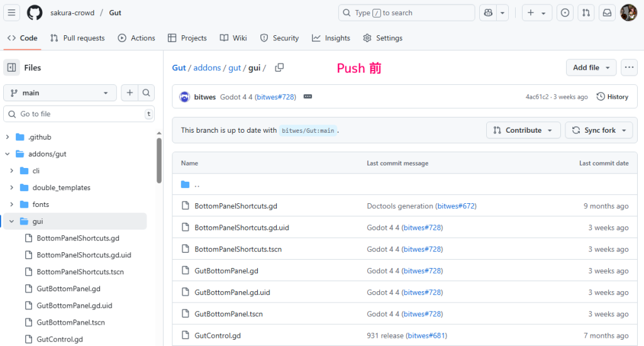Switch to the Pull requests tab
Image resolution: width=644 pixels, height=346 pixels.
77,38
